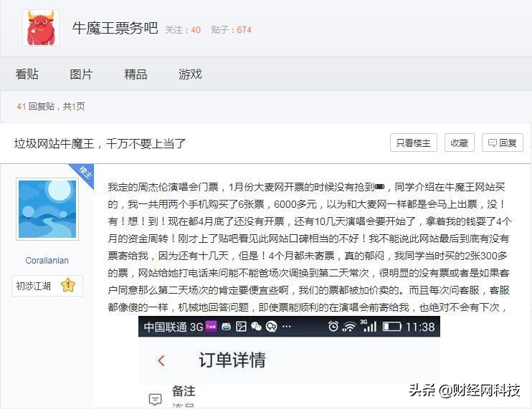This screenshot has width=532, height=409.
Task: Tap the picture notification icon in status bar
Action: point(241,327)
